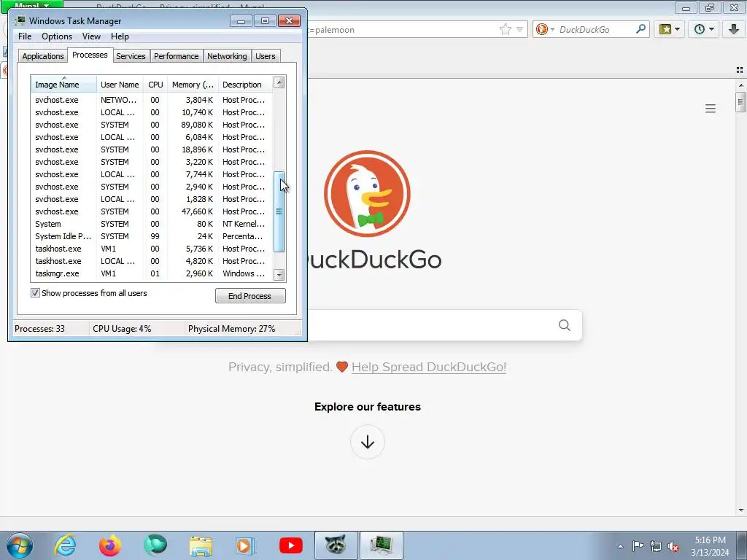Toggle Show processes from all users
This screenshot has width=747, height=560.
point(35,293)
